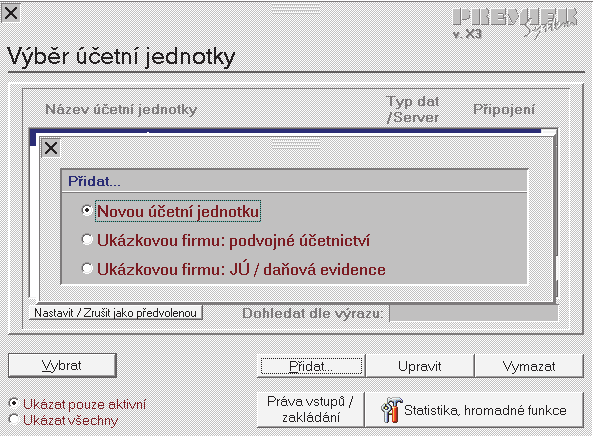Close the 'Výběr účetní jednotky' window
Screen dimensions: 593x437
(x=11, y=13)
